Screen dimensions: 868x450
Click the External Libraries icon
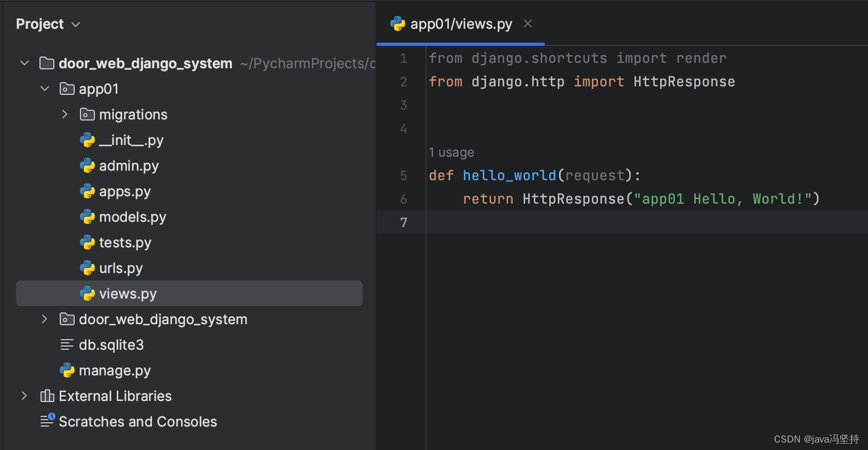[x=47, y=396]
